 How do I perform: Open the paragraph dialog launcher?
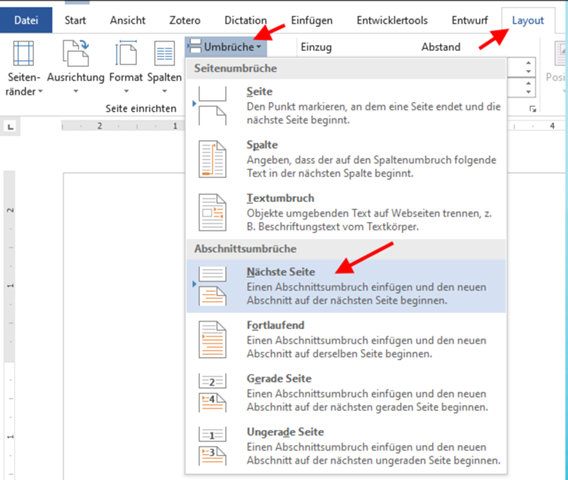(532, 109)
